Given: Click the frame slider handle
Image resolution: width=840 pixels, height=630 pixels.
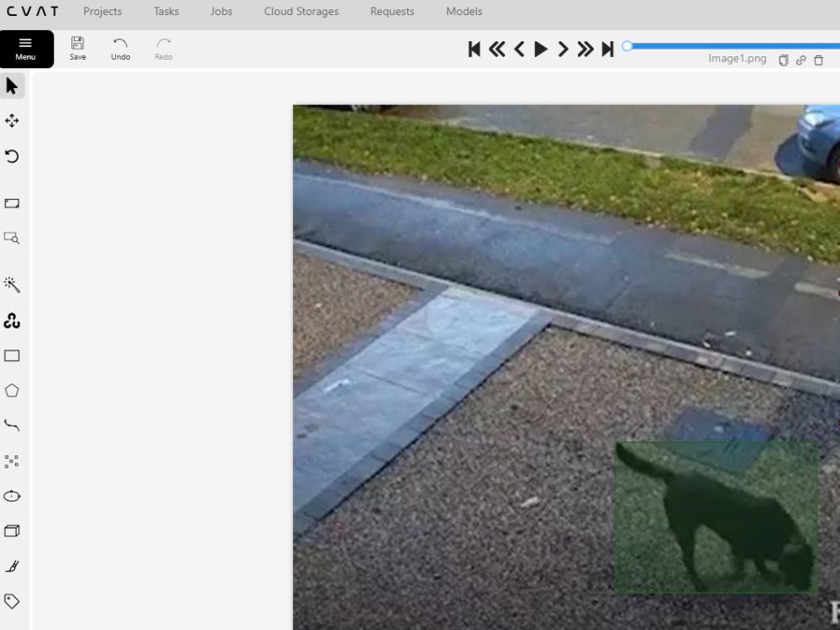Looking at the screenshot, I should click(x=627, y=46).
